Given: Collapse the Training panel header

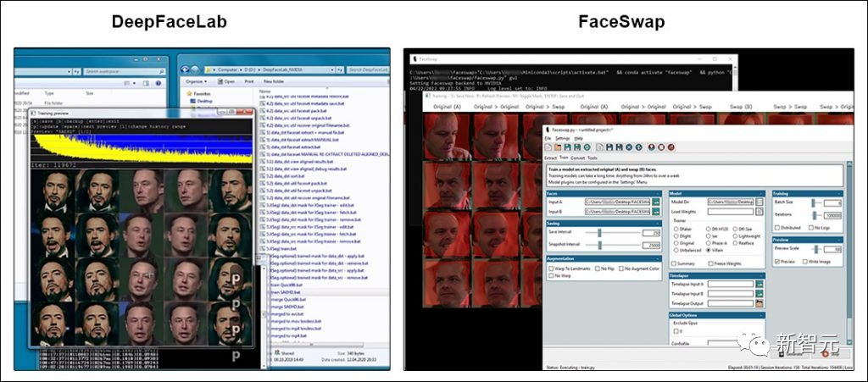Looking at the screenshot, I should 808,193.
